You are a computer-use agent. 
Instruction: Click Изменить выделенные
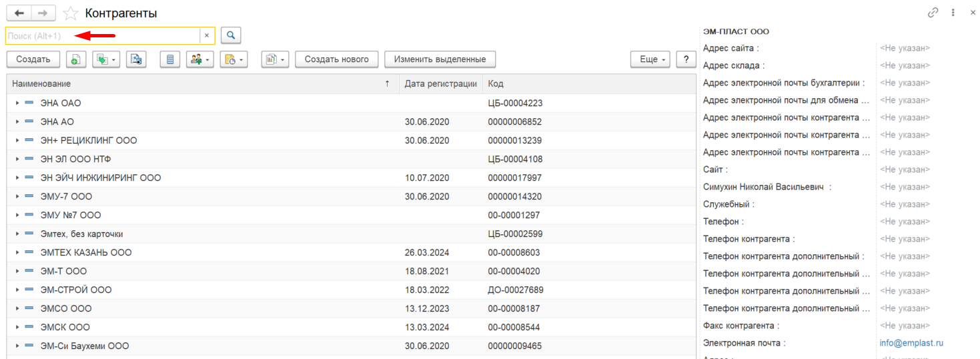440,59
